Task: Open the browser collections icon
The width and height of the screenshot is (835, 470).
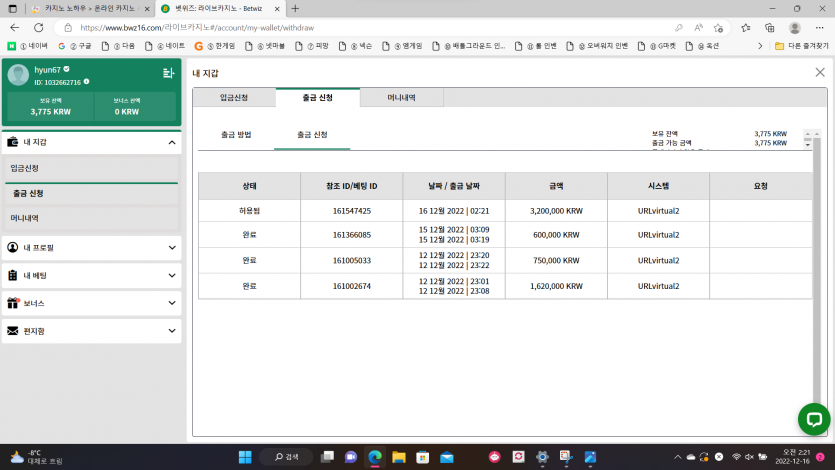Action: coord(769,28)
